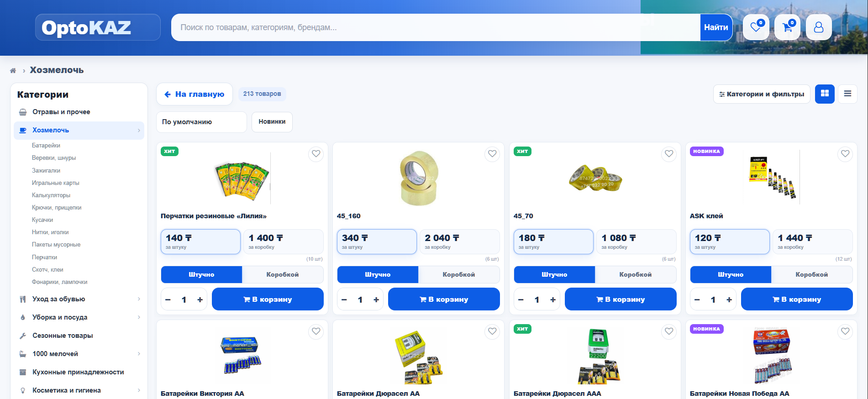Open the По умолчанию sorting dropdown
This screenshot has height=399, width=868.
[201, 122]
